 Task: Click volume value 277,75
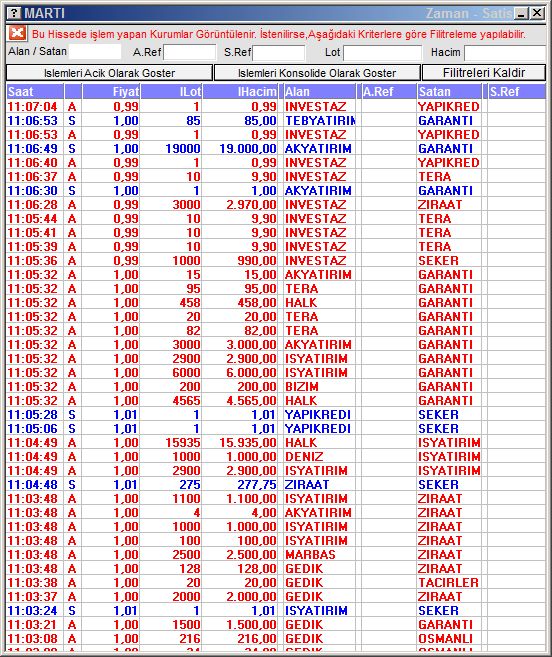coord(257,484)
